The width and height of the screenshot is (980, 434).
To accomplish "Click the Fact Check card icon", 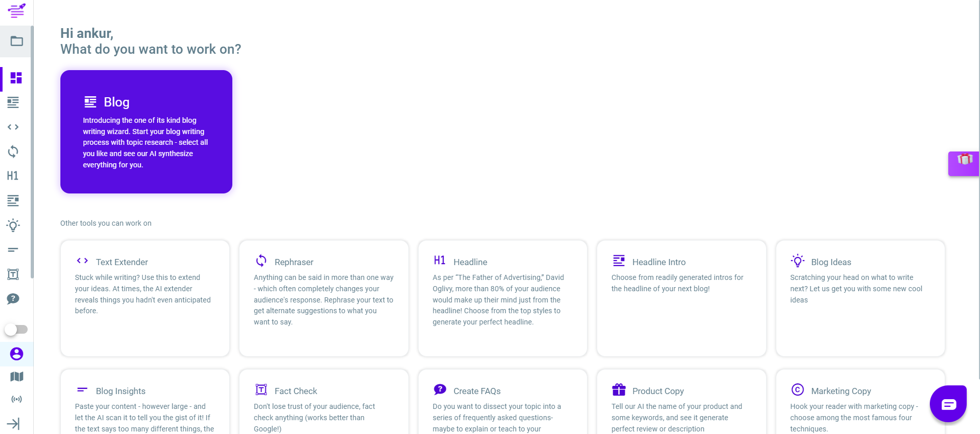I will [262, 390].
